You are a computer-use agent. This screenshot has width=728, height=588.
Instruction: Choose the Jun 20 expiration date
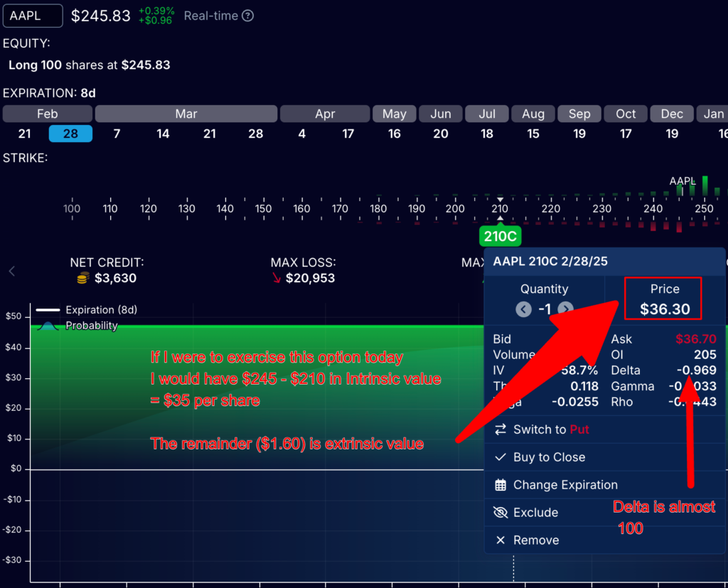coord(441,134)
